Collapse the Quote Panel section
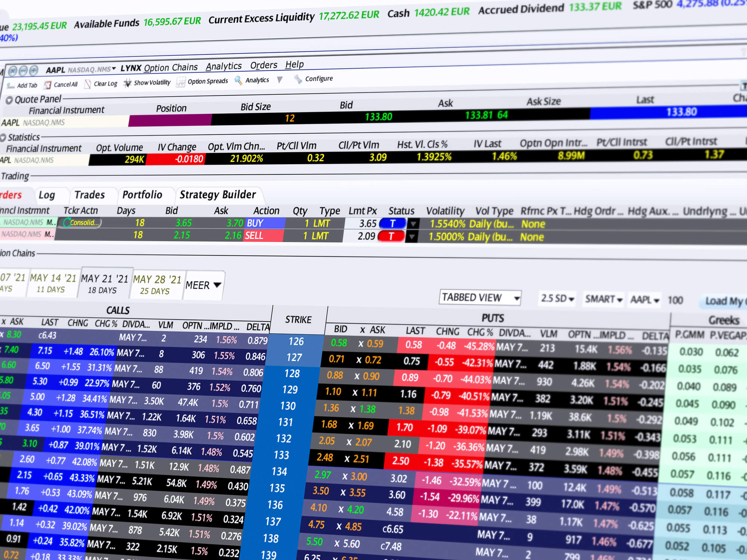The height and width of the screenshot is (560, 747). (9, 100)
